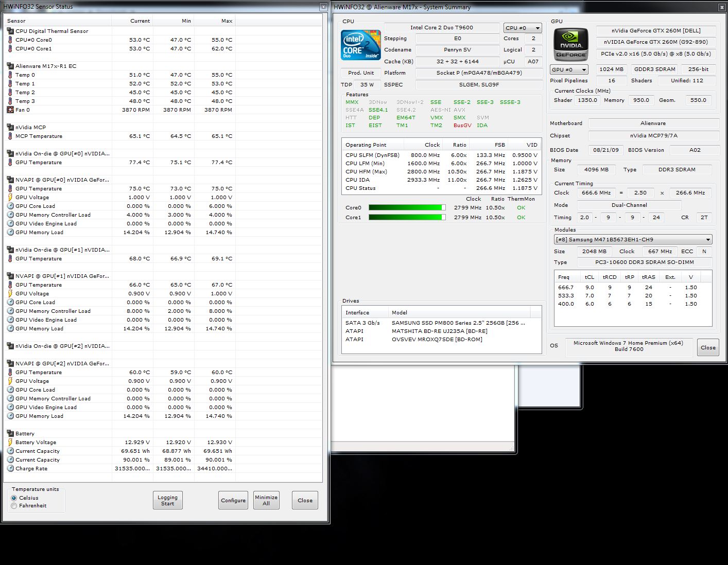Click the NVAPI GPU[#0] section chip icon
The height and width of the screenshot is (565, 728).
click(10, 180)
